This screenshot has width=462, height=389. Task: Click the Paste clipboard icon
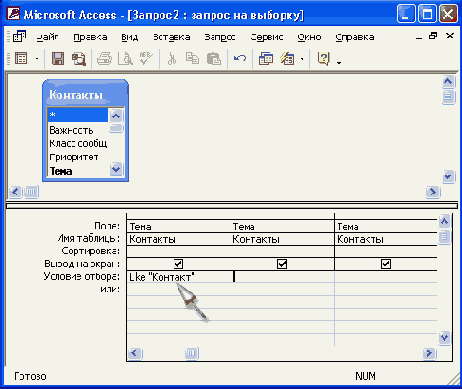coord(214,59)
